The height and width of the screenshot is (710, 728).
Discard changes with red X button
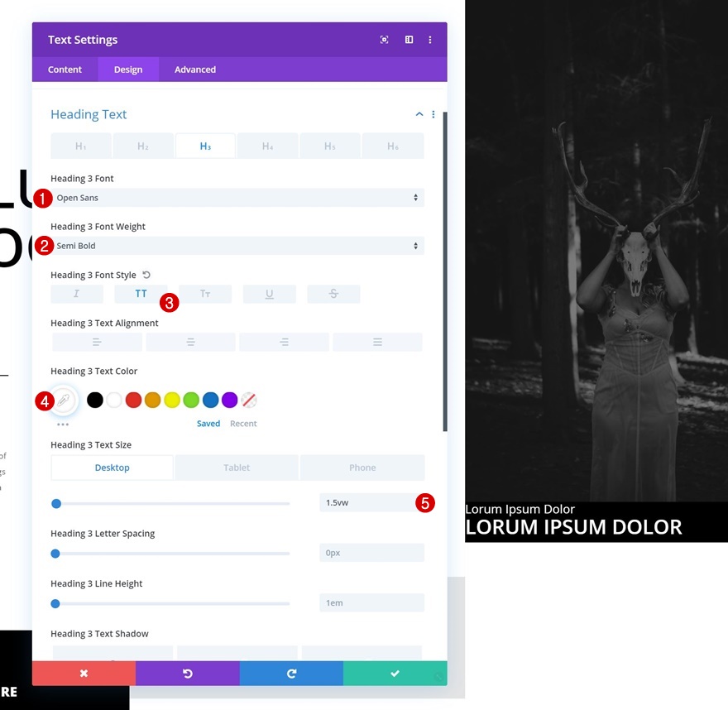click(x=84, y=674)
